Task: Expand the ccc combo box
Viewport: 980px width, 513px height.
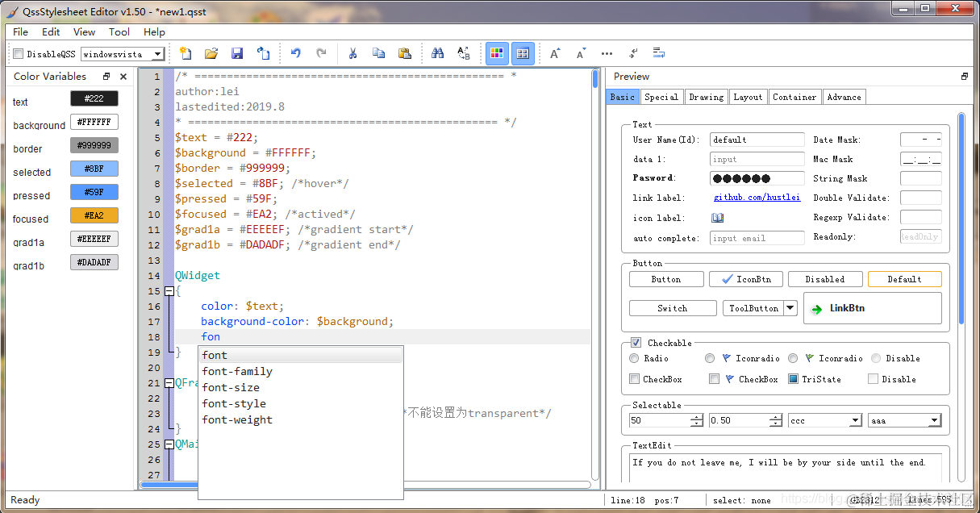Action: pos(825,420)
